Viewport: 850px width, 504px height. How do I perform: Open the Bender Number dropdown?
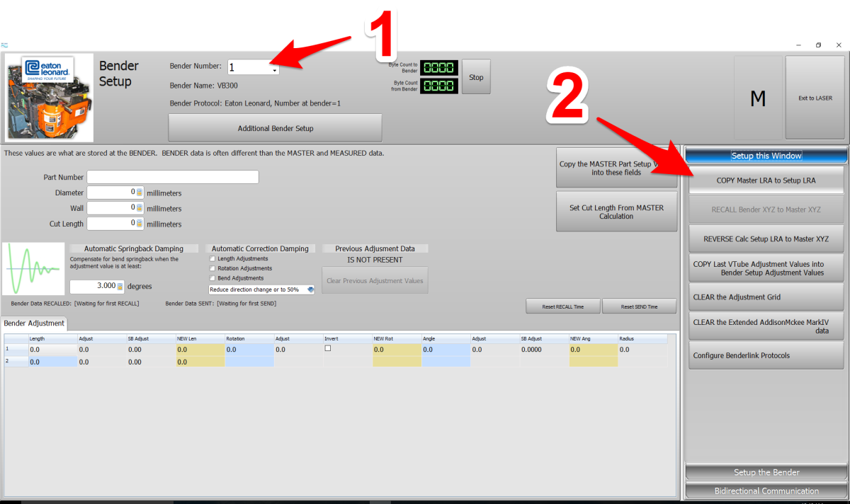click(274, 69)
